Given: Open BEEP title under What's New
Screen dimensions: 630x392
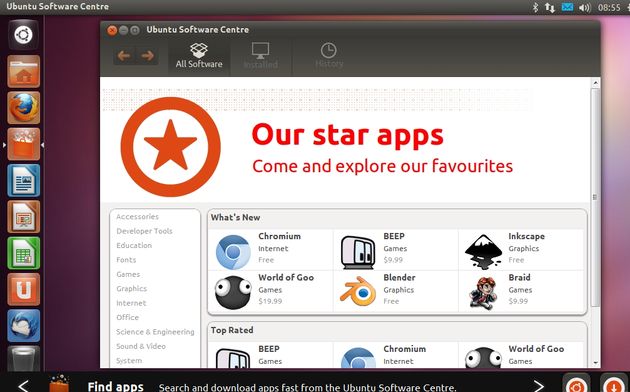Looking at the screenshot, I should 394,236.
